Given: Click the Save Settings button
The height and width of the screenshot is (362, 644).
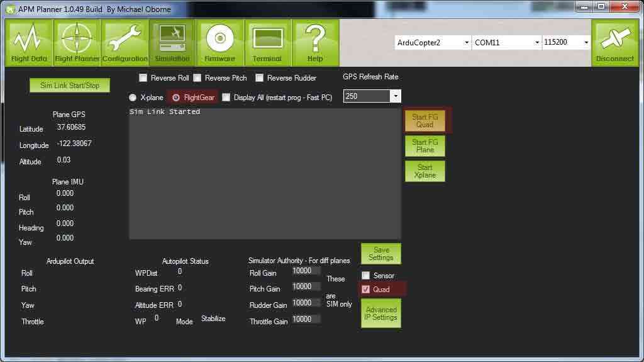Looking at the screenshot, I should [x=380, y=254].
